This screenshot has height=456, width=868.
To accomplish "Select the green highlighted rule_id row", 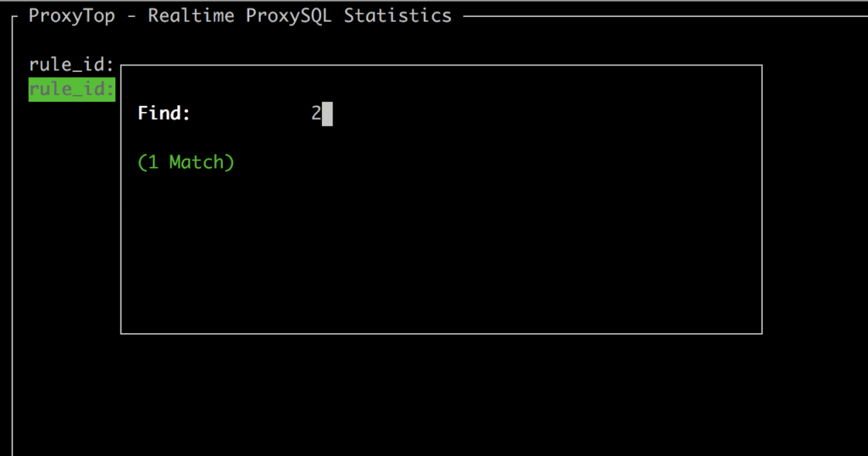I will tap(71, 89).
